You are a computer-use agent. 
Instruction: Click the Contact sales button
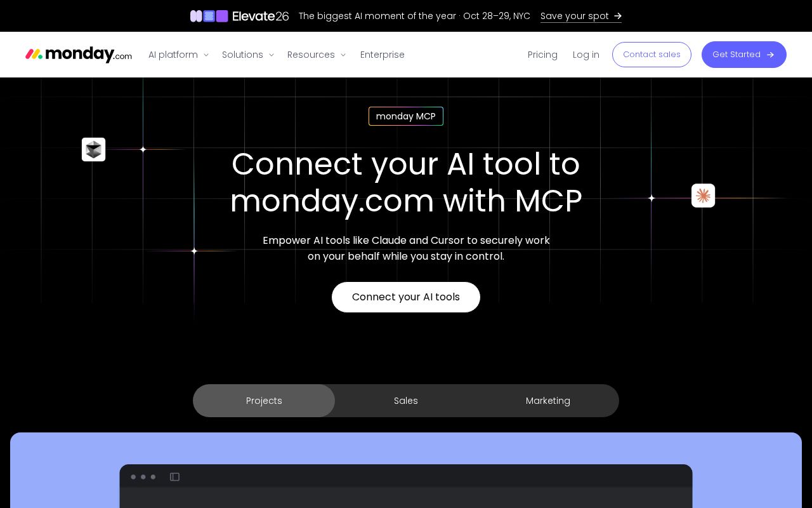point(652,55)
